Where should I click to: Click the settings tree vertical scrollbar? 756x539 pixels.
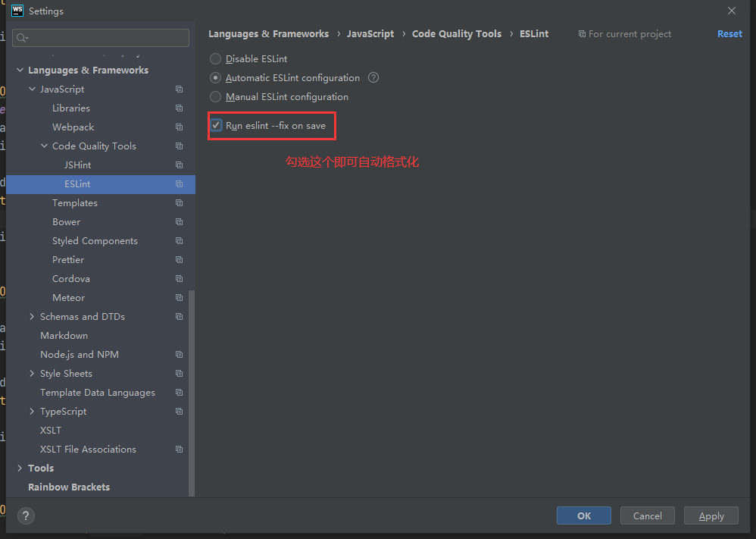192,393
